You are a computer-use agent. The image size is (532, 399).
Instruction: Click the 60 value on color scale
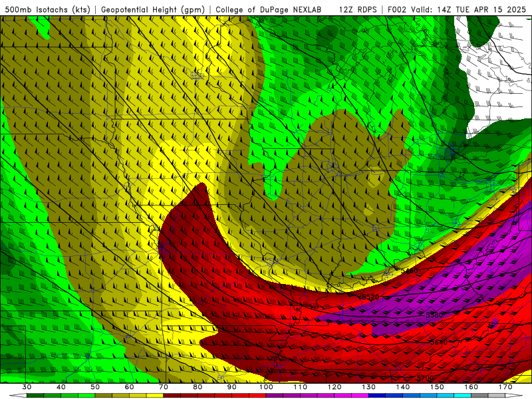(x=129, y=387)
